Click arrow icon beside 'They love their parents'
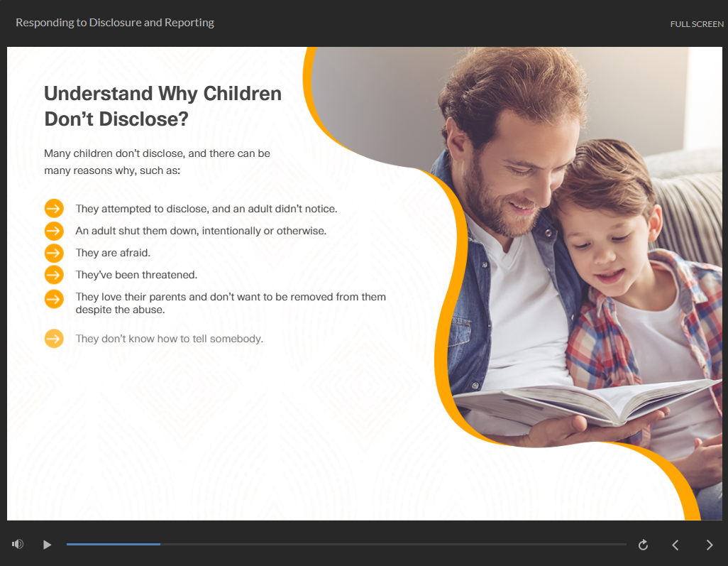The width and height of the screenshot is (728, 566). point(54,299)
